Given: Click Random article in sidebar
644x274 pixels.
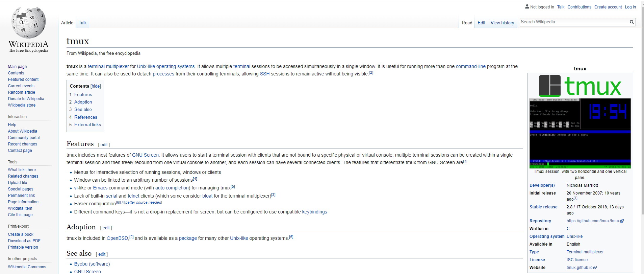Looking at the screenshot, I should (22, 92).
